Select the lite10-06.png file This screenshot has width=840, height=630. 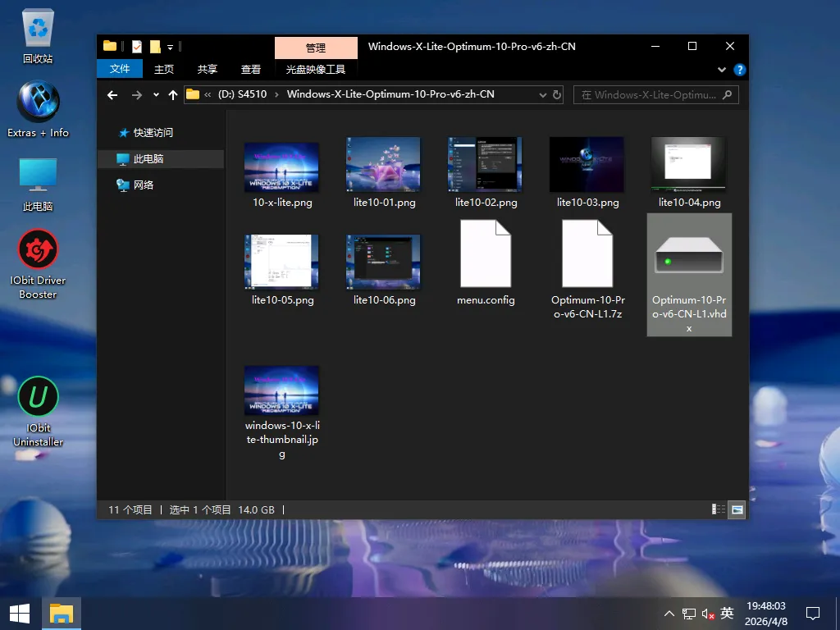pyautogui.click(x=384, y=270)
